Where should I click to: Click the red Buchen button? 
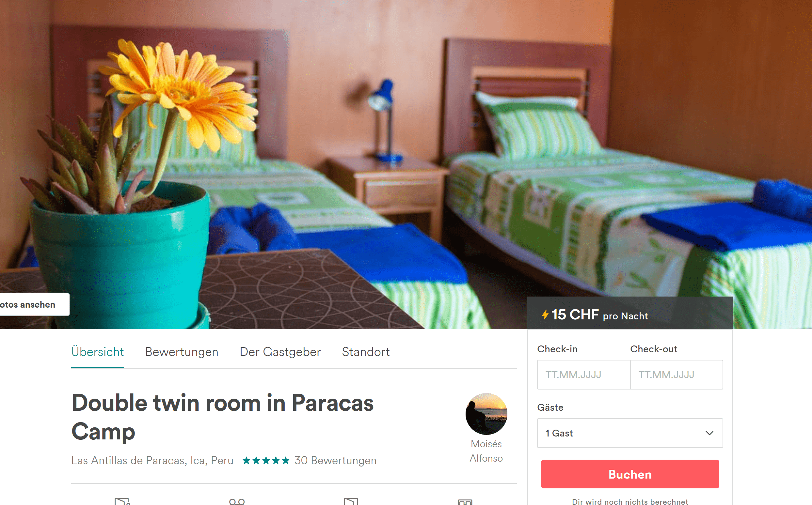point(630,474)
